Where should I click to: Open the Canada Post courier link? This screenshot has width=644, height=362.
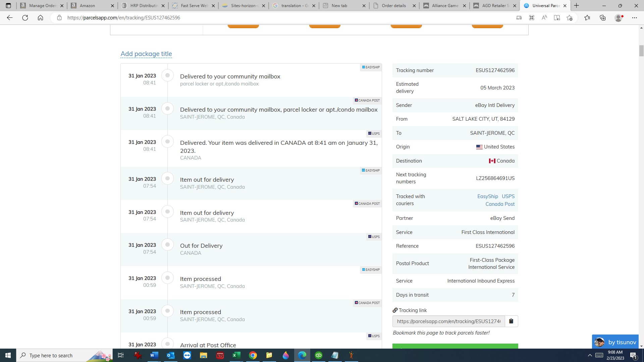(500, 204)
